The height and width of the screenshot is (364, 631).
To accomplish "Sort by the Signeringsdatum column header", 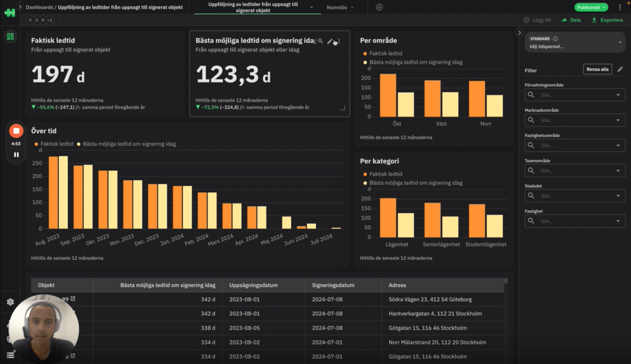I will (x=343, y=285).
